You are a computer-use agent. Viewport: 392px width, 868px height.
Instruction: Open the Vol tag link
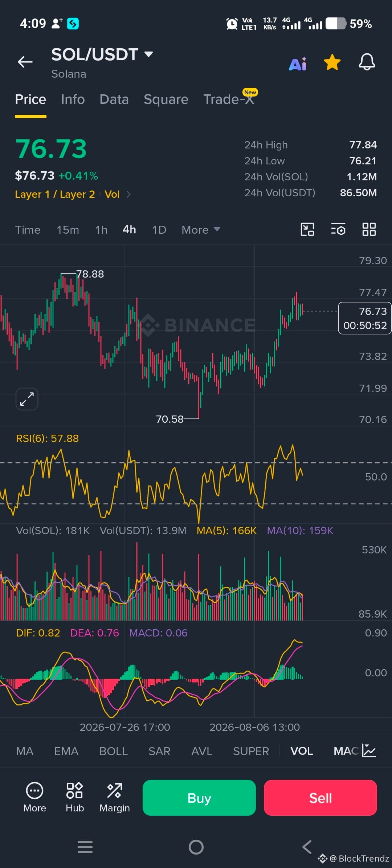pyautogui.click(x=112, y=195)
